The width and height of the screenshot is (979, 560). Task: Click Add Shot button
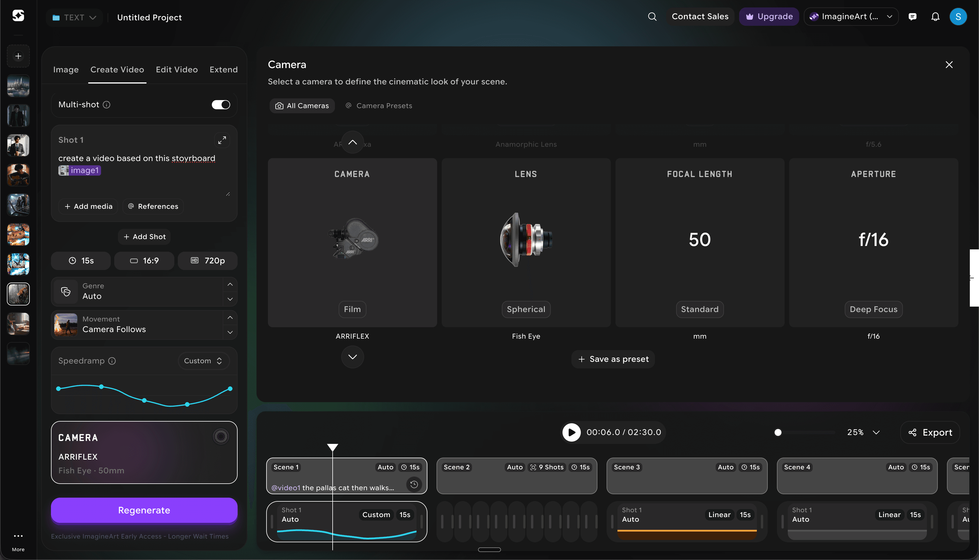[x=144, y=237]
